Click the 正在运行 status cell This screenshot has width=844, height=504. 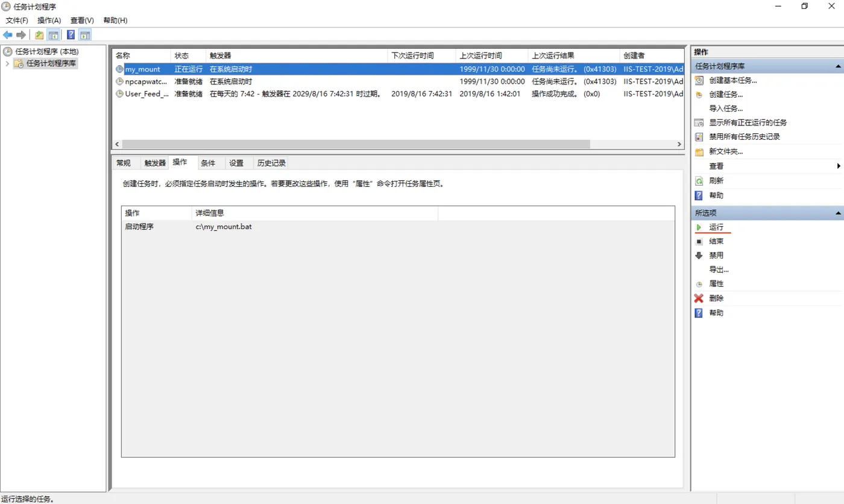189,69
